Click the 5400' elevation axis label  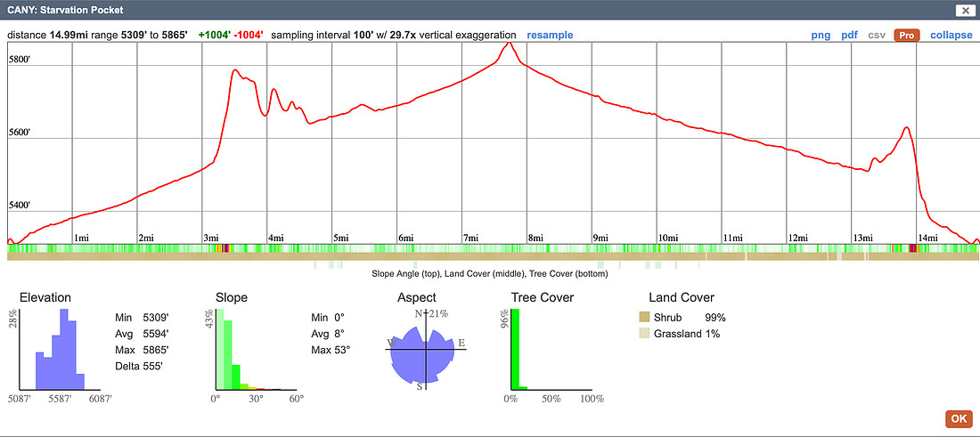click(x=20, y=206)
